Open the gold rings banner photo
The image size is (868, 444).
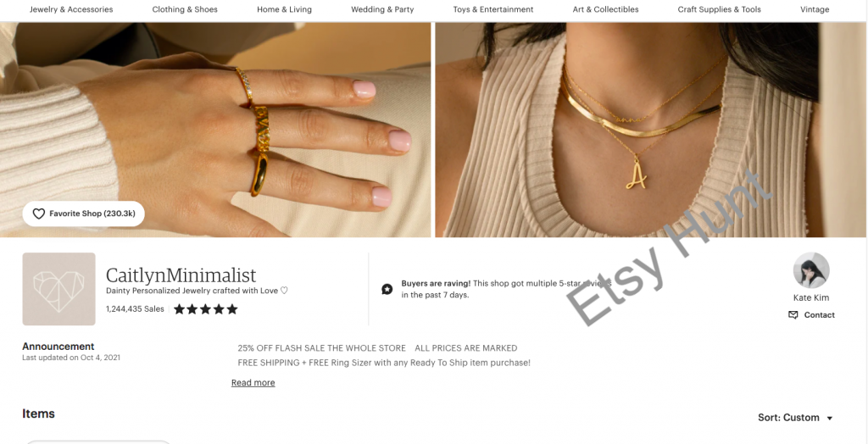215,130
